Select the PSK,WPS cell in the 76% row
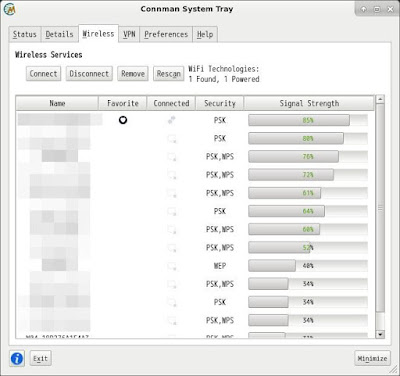The height and width of the screenshot is (376, 400). pos(220,157)
